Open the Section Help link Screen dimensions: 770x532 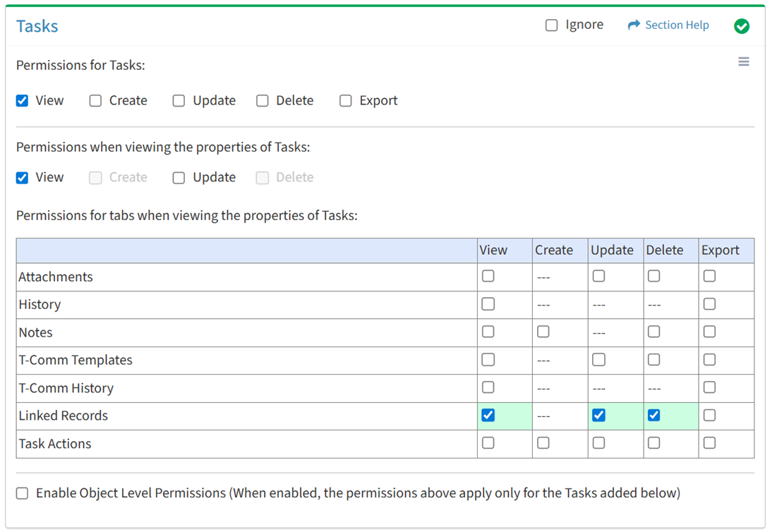676,25
